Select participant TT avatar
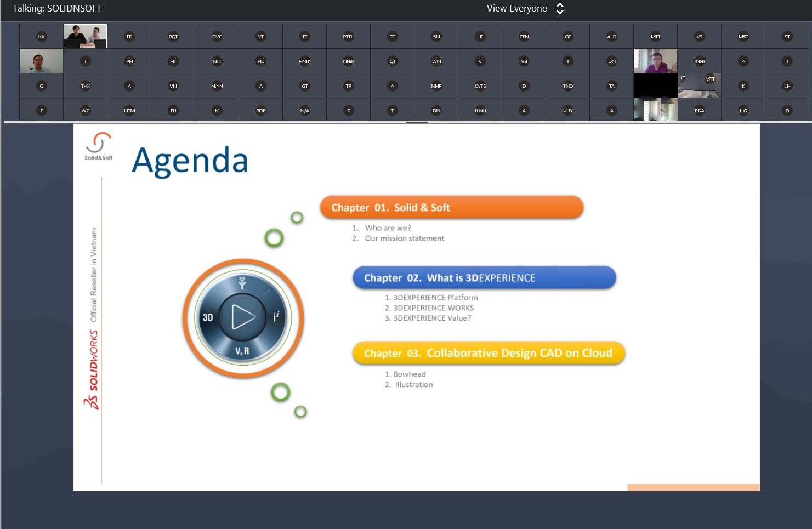 (x=305, y=37)
